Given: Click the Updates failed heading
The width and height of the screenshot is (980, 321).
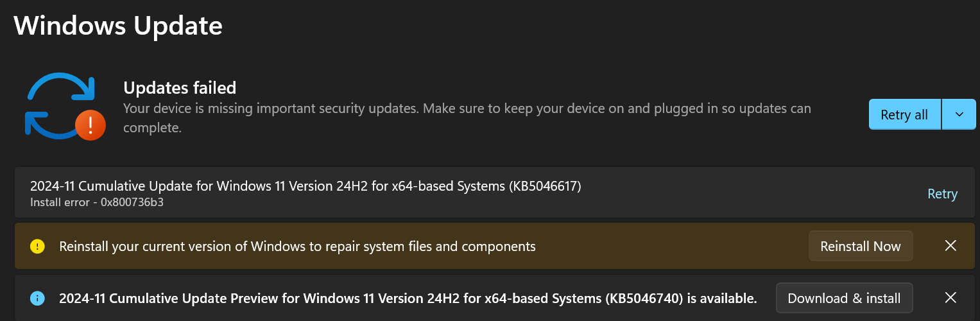Looking at the screenshot, I should coord(180,87).
